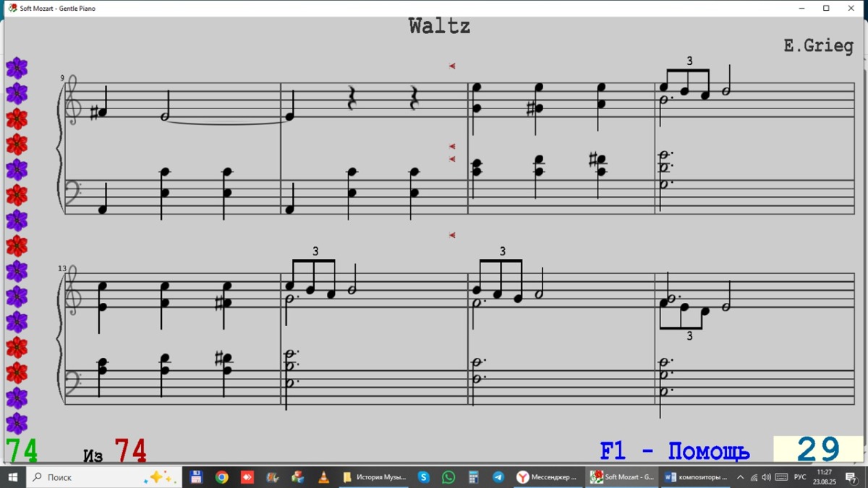Click measure number 9 on the score
Screen dimensions: 868x488
click(62, 78)
